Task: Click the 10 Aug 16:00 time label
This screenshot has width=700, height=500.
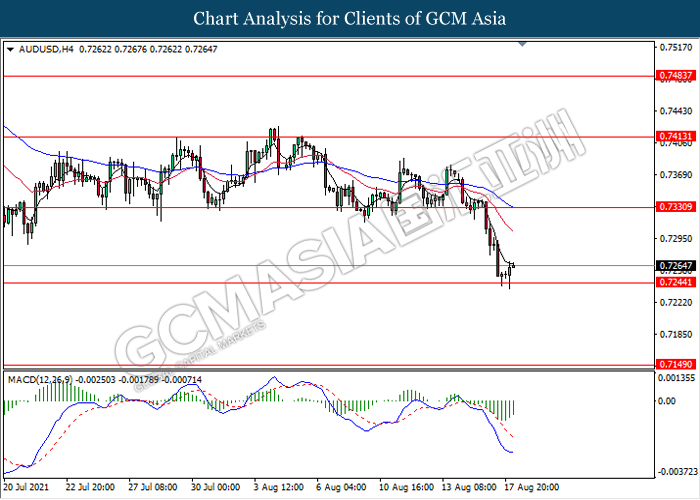Action: [406, 487]
